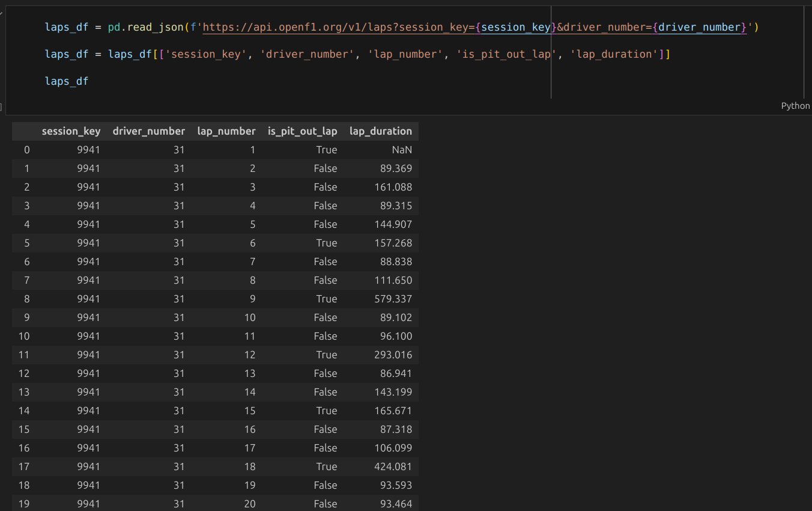Select lap duration value 86.941
Image resolution: width=812 pixels, height=511 pixels.
click(x=396, y=373)
